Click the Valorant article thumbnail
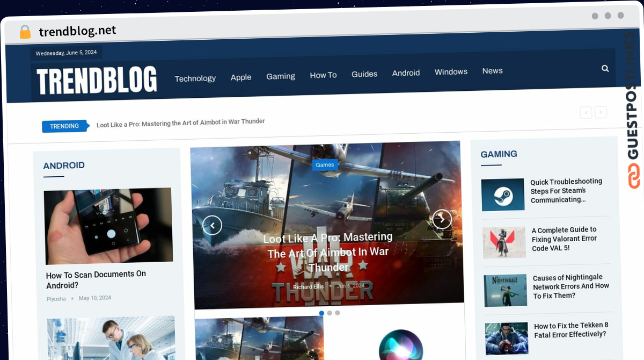This screenshot has width=644, height=360. 504,242
